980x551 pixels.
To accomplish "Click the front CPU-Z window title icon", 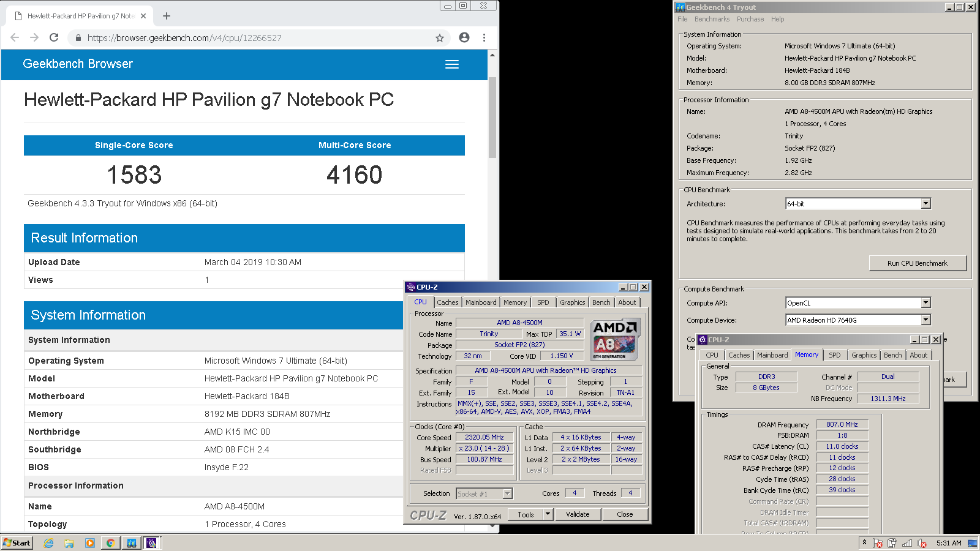I will point(411,287).
